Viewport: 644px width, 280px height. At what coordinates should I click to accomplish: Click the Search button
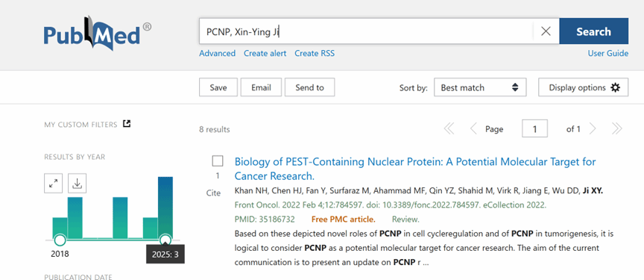coord(594,31)
